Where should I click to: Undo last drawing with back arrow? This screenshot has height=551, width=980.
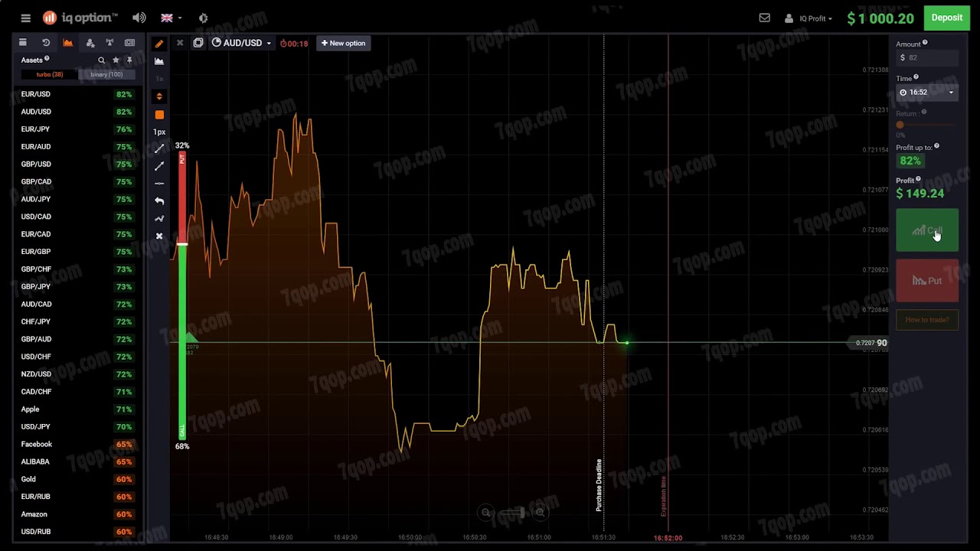tap(159, 201)
